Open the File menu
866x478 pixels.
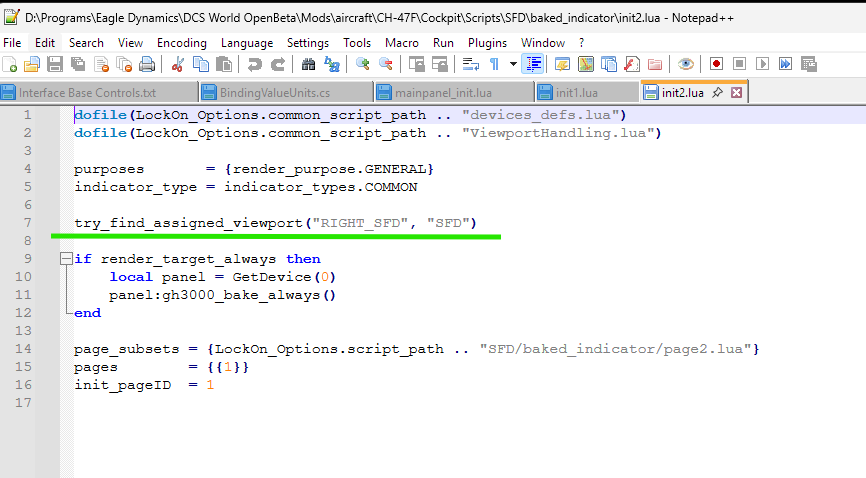(x=12, y=43)
